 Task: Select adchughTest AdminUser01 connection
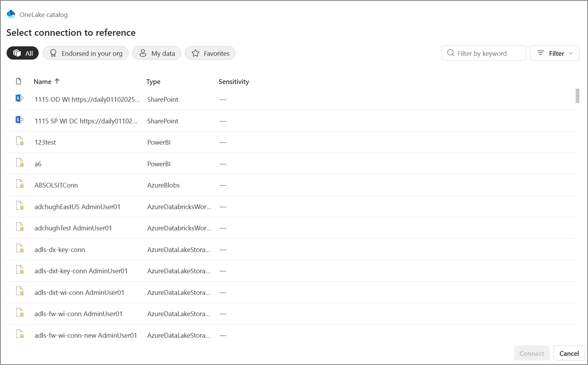coord(73,228)
